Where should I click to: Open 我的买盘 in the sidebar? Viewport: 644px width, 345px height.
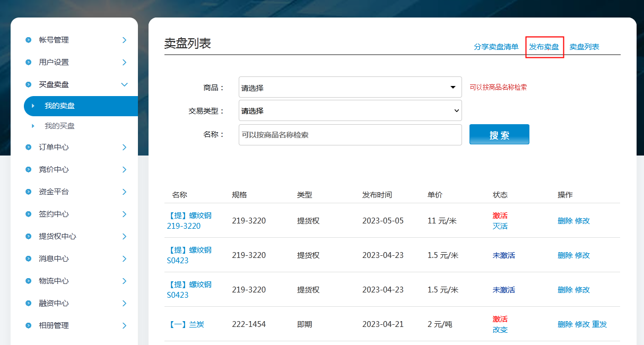point(59,126)
